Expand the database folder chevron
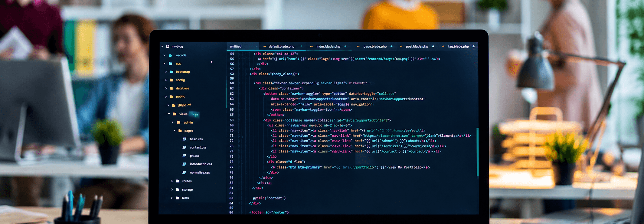The width and height of the screenshot is (644, 224). (166, 88)
